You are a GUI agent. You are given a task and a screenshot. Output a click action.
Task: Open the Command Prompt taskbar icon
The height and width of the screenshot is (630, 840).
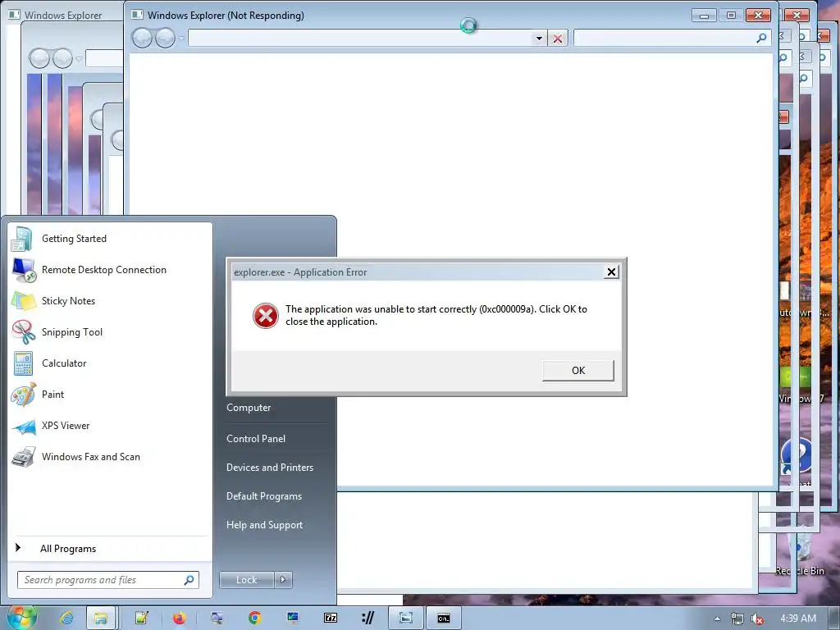point(444,619)
